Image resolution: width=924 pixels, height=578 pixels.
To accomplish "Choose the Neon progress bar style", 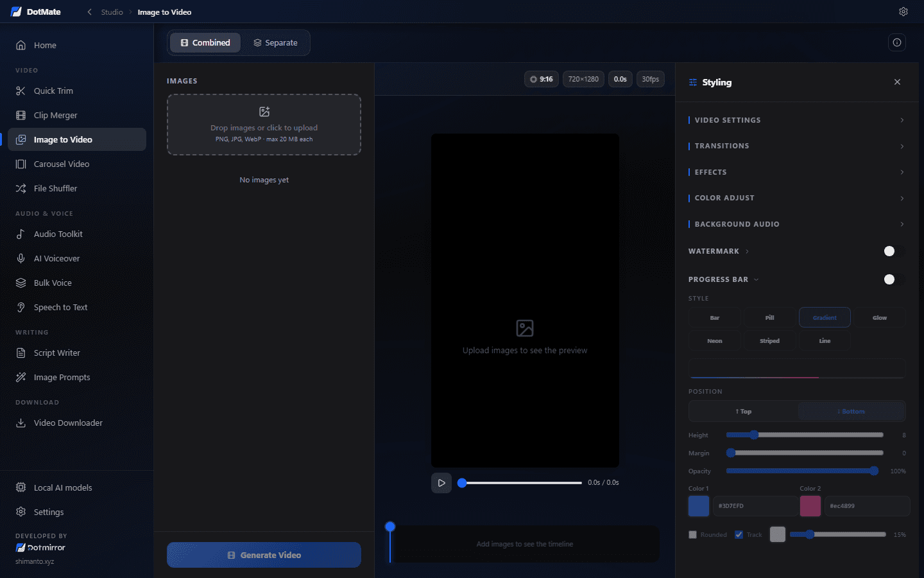I will tap(715, 341).
